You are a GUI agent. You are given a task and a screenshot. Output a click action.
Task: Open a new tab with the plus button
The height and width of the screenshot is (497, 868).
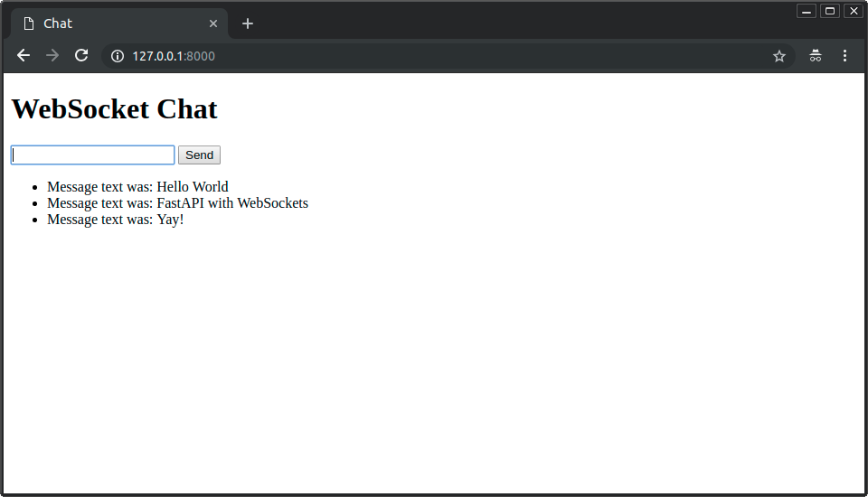pyautogui.click(x=248, y=23)
